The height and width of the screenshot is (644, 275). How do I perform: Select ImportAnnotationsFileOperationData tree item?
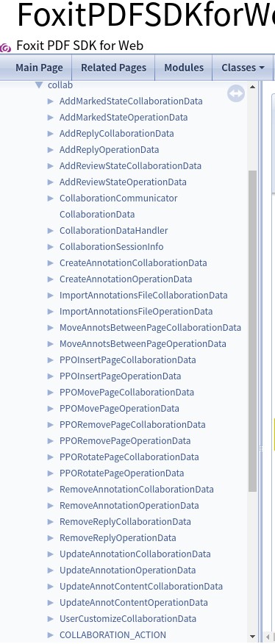click(136, 312)
